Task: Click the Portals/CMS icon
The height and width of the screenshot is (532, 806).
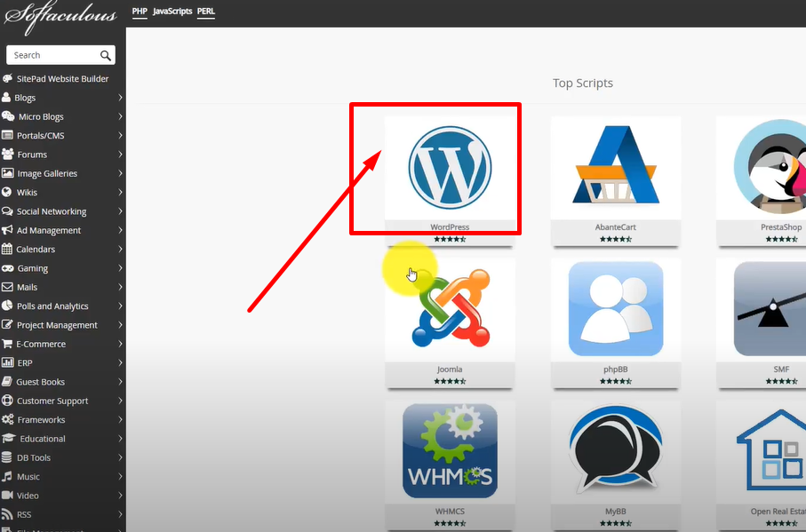Action: pyautogui.click(x=7, y=135)
